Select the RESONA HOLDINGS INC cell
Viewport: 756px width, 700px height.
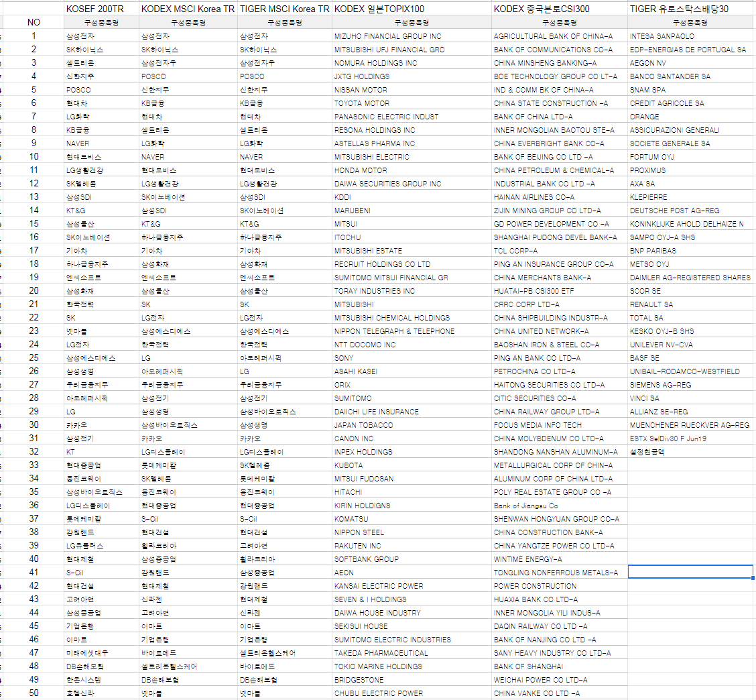(x=412, y=130)
